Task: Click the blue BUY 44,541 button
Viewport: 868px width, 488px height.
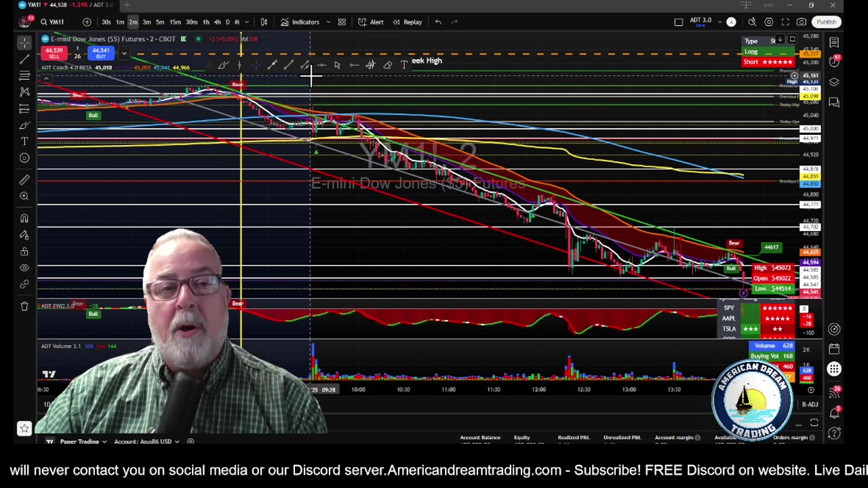Action: 100,53
